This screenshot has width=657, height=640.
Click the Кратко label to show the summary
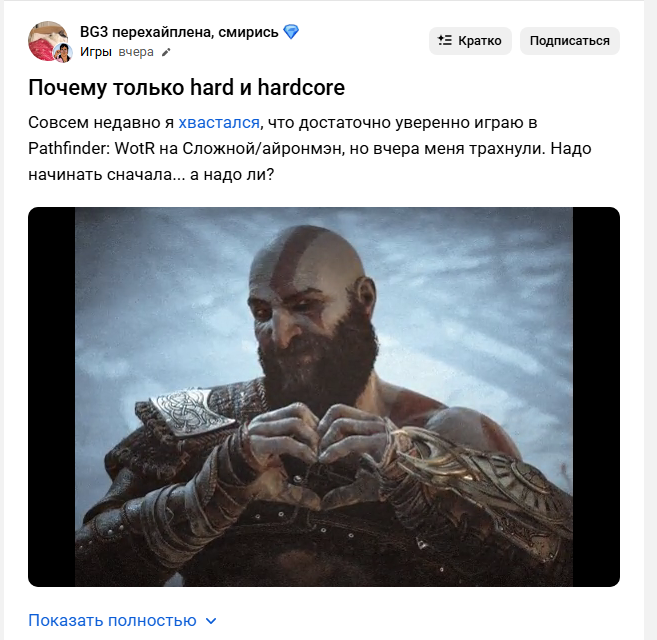(x=479, y=41)
